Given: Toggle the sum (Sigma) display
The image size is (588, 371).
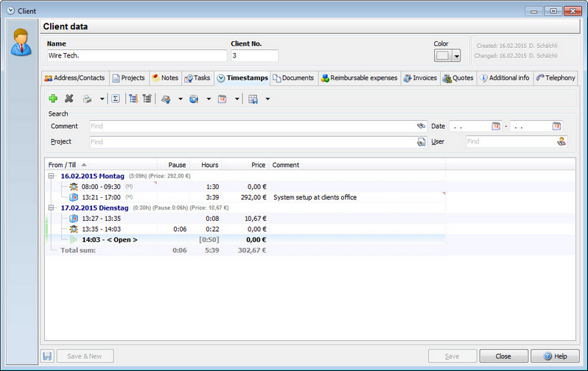Looking at the screenshot, I should tap(116, 99).
